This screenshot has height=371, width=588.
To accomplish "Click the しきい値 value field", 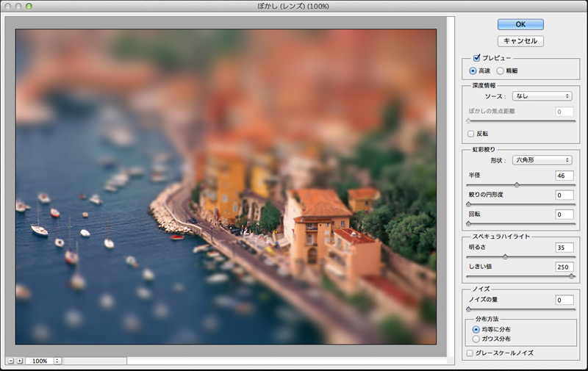I will pos(564,267).
